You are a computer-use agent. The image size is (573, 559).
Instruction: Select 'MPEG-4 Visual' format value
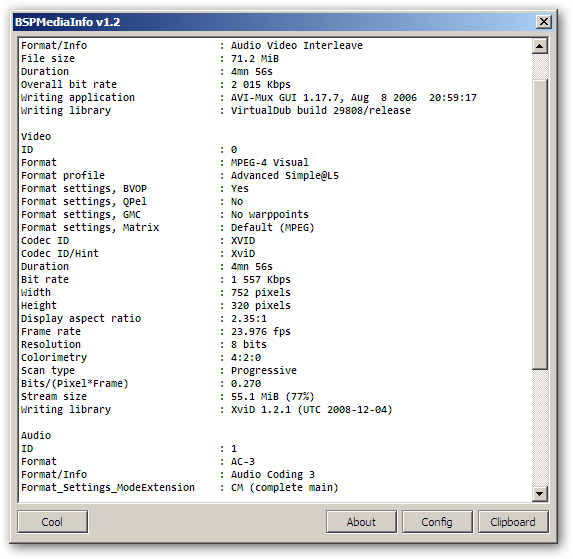[x=270, y=163]
